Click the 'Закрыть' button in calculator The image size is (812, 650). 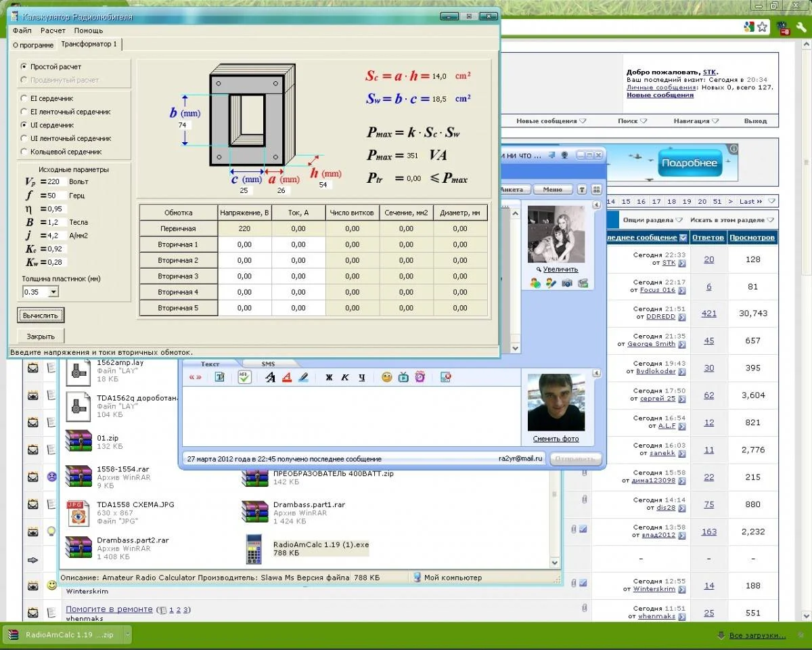41,336
